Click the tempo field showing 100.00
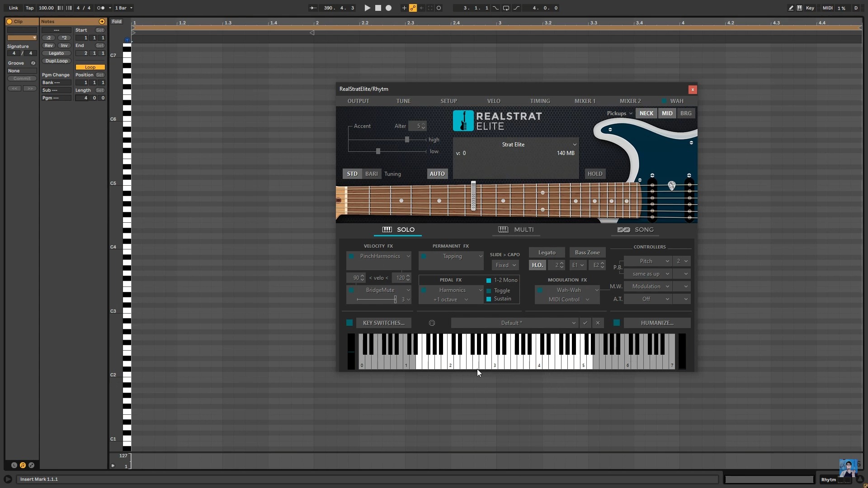This screenshot has width=868, height=488. [x=46, y=8]
